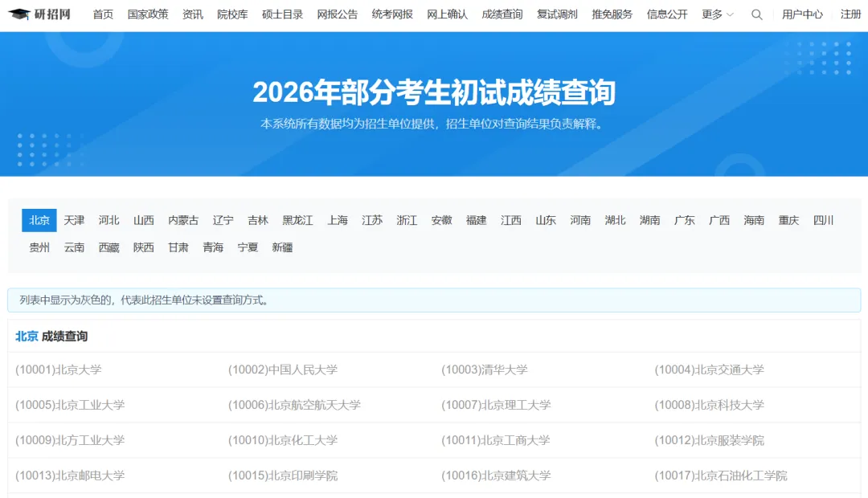Select the 福建 province tab

pos(476,220)
